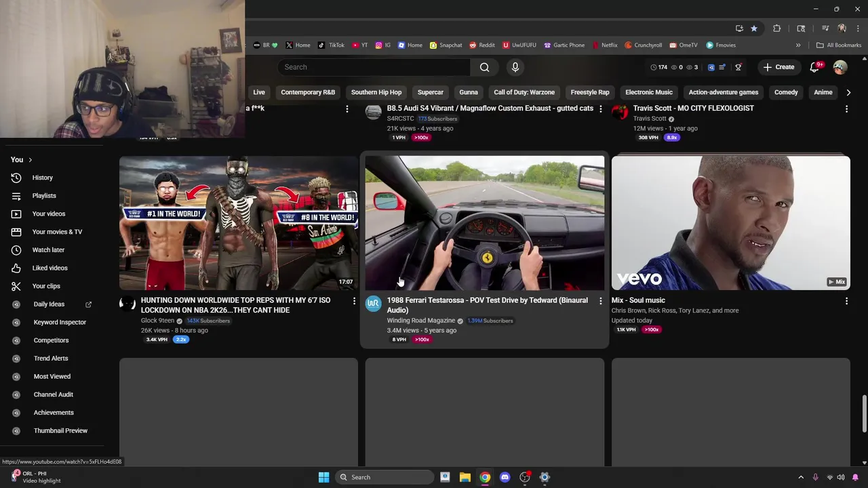Select the Gunna chip

click(469, 92)
